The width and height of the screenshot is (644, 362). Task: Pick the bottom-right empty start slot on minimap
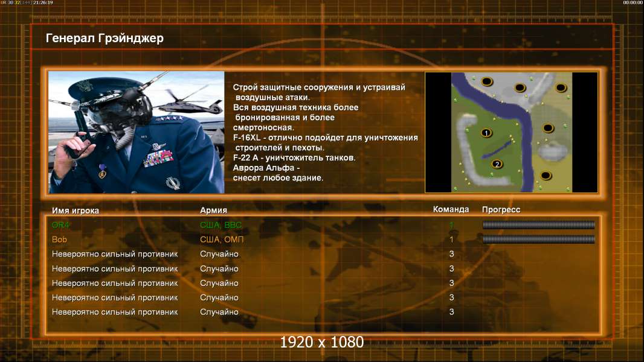pyautogui.click(x=546, y=176)
